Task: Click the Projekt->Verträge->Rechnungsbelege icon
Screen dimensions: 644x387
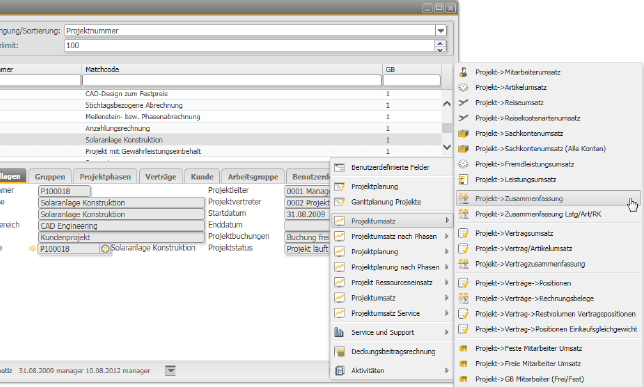Action: [x=463, y=299]
